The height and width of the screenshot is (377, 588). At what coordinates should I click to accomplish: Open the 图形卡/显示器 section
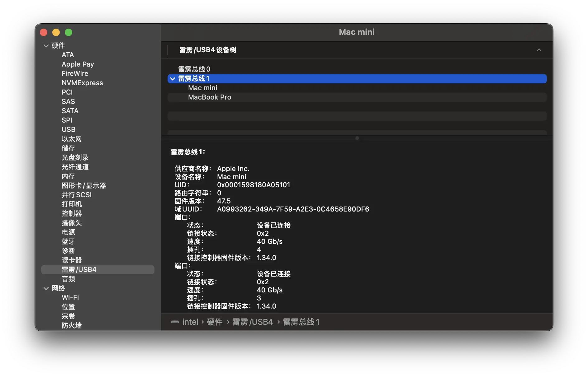84,185
